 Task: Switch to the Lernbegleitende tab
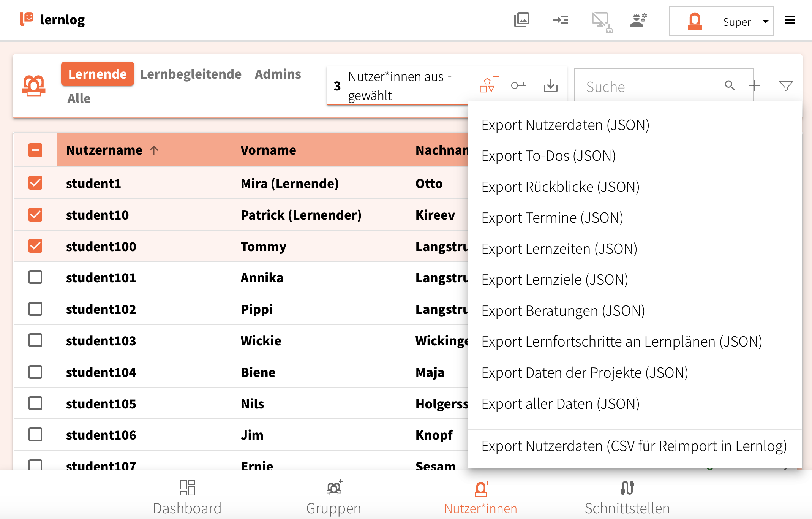point(191,74)
